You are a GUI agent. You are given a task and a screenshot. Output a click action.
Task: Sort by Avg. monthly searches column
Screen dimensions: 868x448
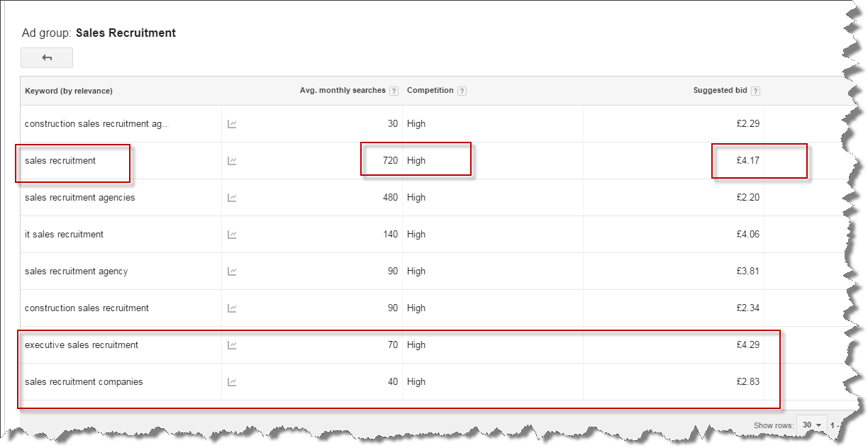[x=343, y=91]
